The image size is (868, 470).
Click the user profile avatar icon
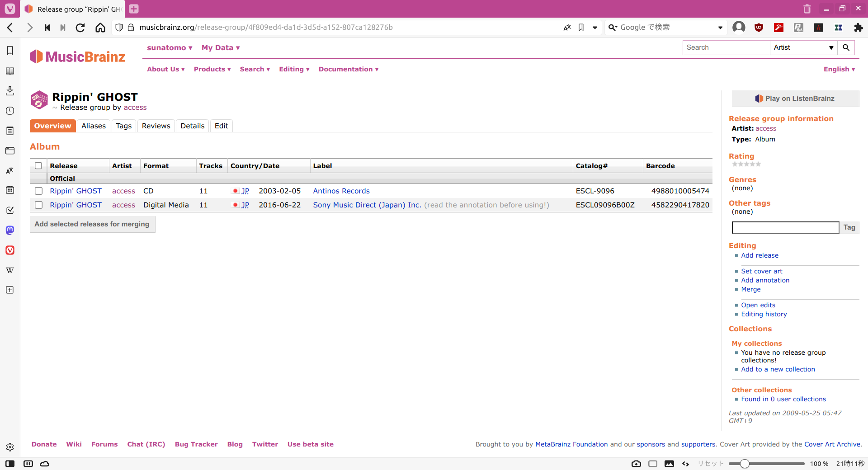pos(739,28)
